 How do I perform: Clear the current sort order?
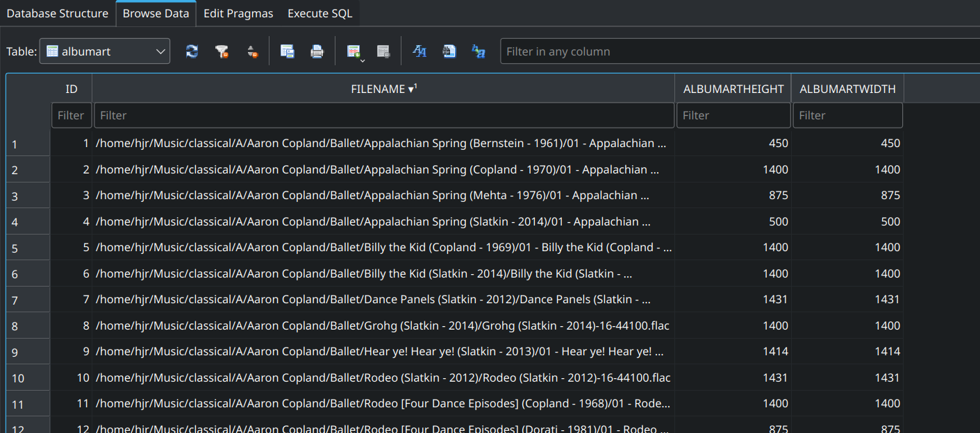pos(253,51)
